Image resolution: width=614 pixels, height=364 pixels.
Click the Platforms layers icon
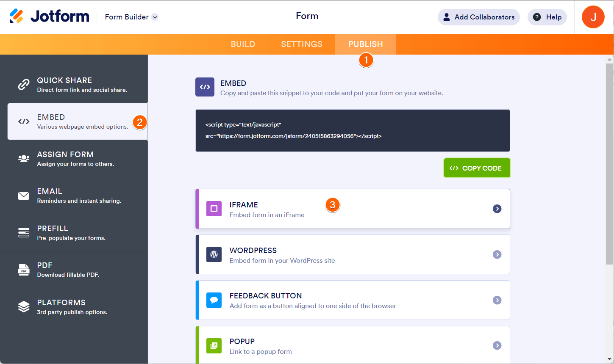(24, 306)
